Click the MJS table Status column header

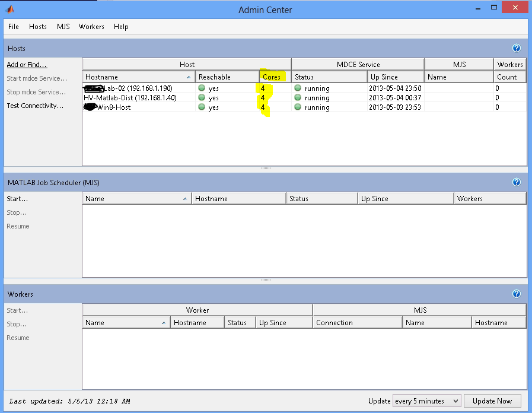point(322,199)
